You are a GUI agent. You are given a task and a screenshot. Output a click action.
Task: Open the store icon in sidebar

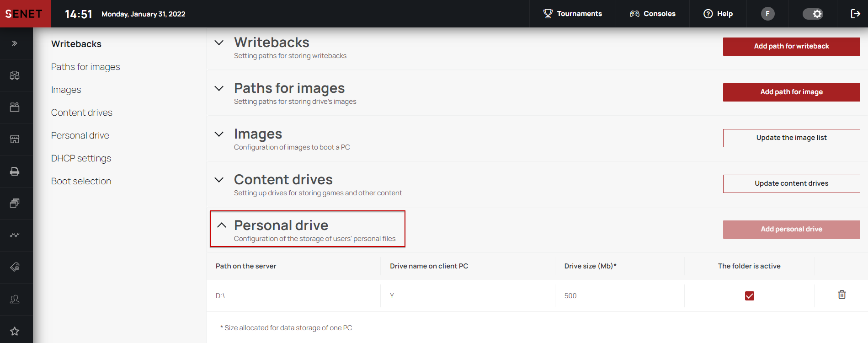point(15,139)
